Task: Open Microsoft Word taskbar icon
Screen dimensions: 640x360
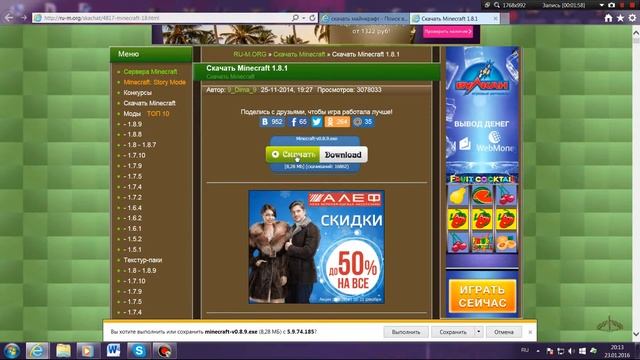Action: click(x=113, y=351)
